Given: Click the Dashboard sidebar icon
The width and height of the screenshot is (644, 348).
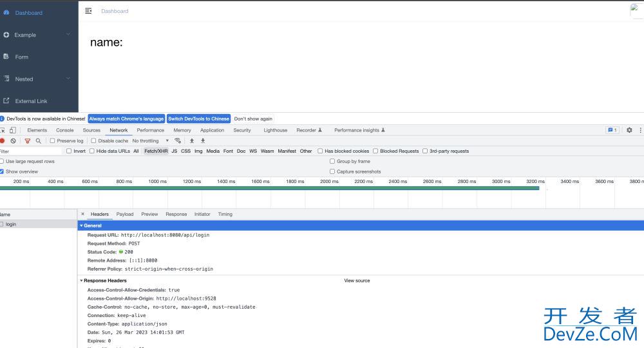Looking at the screenshot, I should (6, 12).
